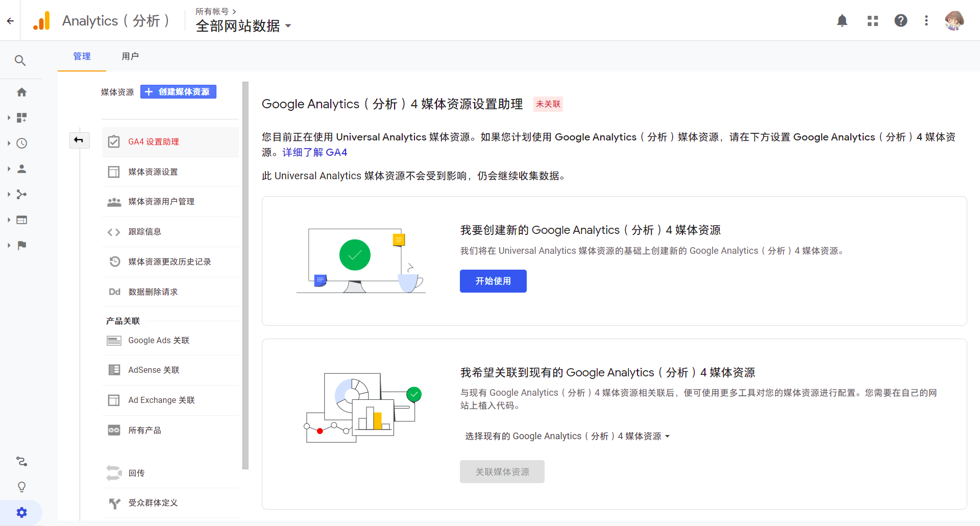
Task: Click the property column vertical scrollbar
Action: [x=246, y=276]
